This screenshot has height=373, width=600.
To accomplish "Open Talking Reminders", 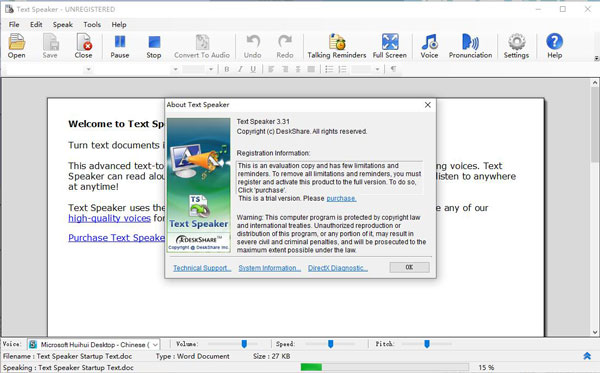I will click(337, 46).
